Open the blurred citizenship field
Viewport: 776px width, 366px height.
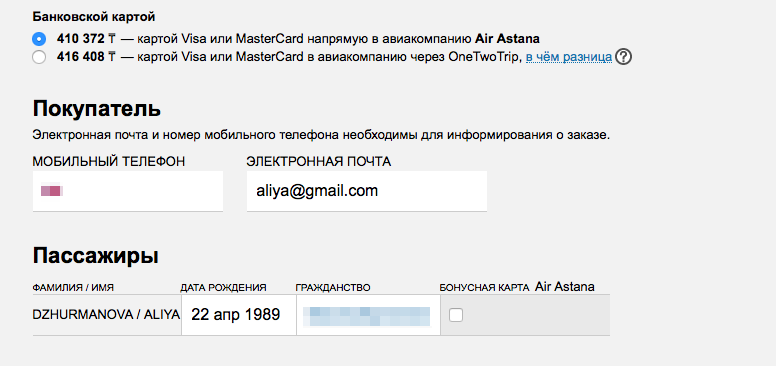coord(368,315)
